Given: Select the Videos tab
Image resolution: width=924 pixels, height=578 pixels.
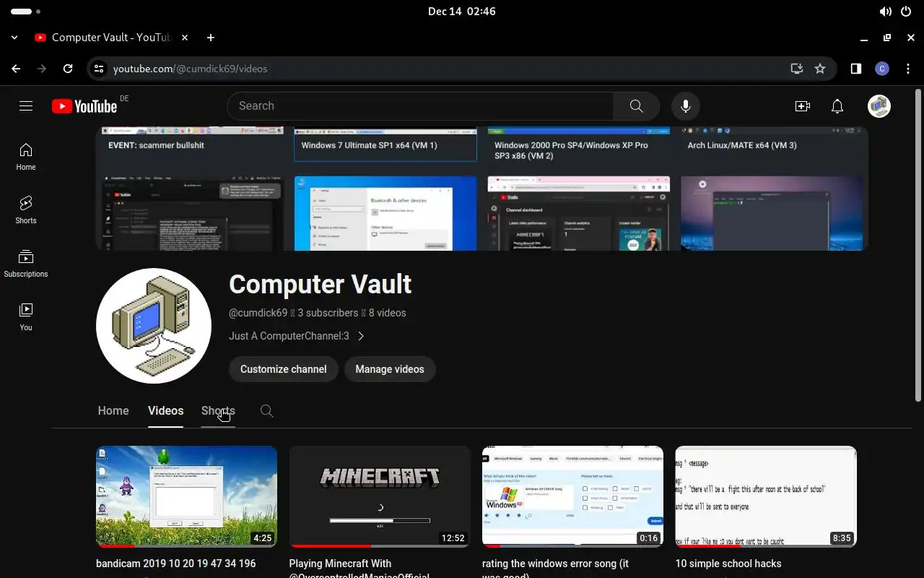Looking at the screenshot, I should pyautogui.click(x=165, y=410).
